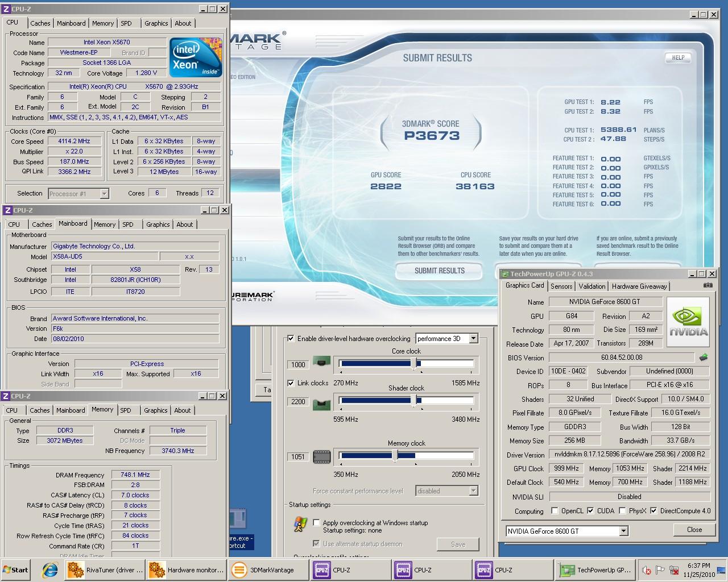Open the Force constant performance level dropdown
This screenshot has height=582, width=728.
point(447,490)
